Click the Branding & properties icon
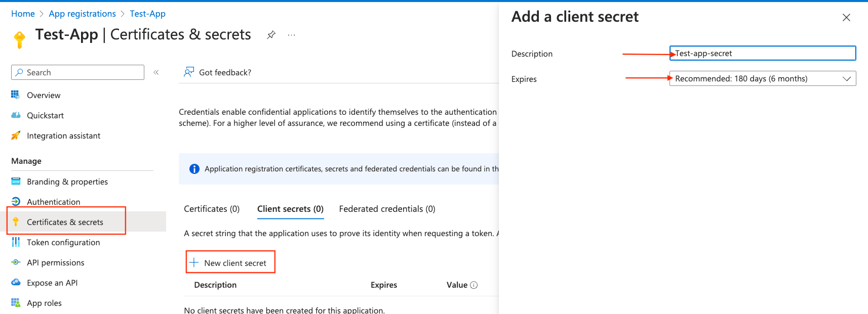 [x=16, y=182]
